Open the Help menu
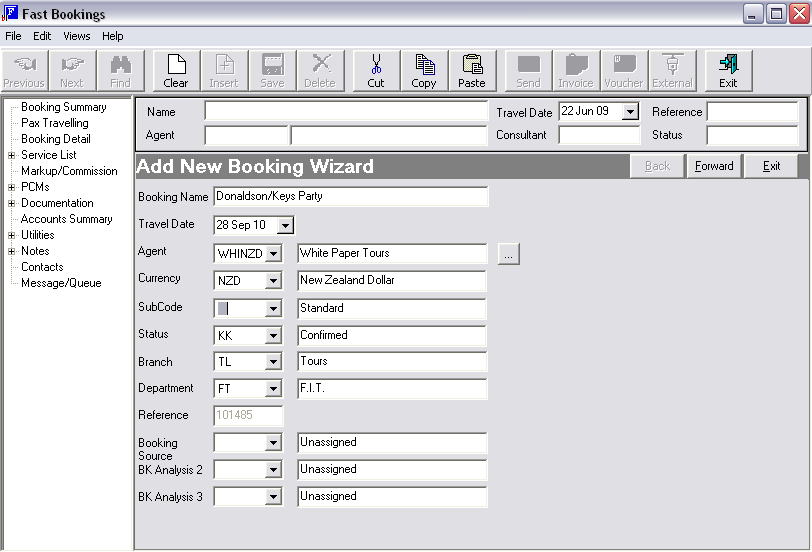The width and height of the screenshot is (812, 552). coord(112,36)
